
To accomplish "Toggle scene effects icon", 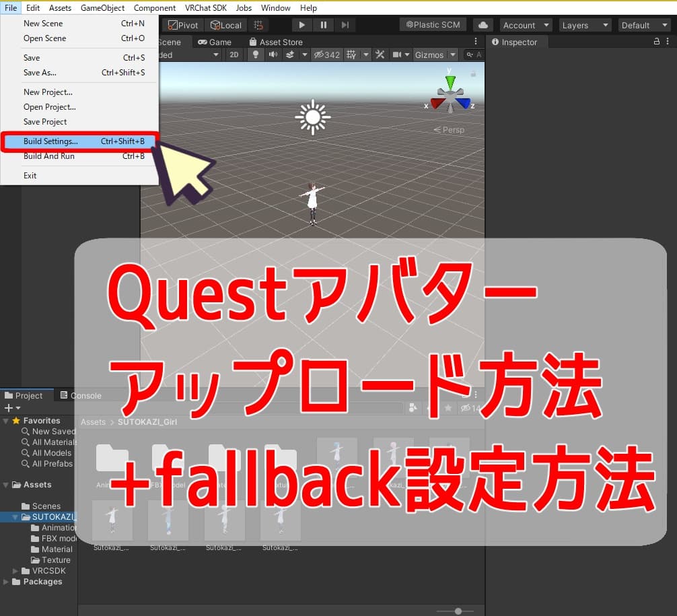I will 290,55.
